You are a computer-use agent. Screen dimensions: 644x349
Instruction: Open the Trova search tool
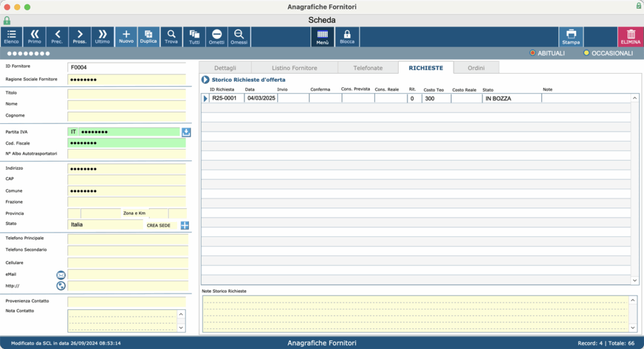tap(171, 37)
